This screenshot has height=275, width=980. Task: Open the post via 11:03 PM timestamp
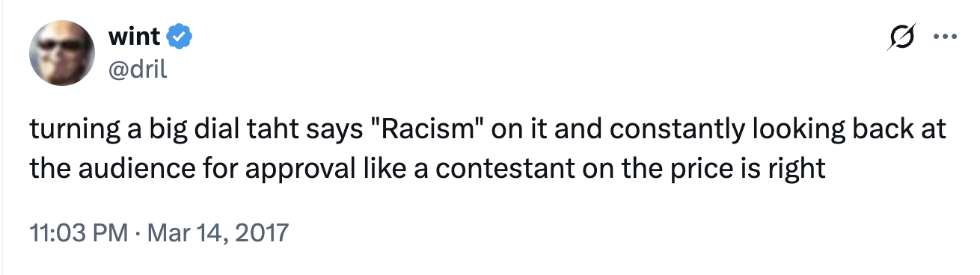click(x=78, y=232)
